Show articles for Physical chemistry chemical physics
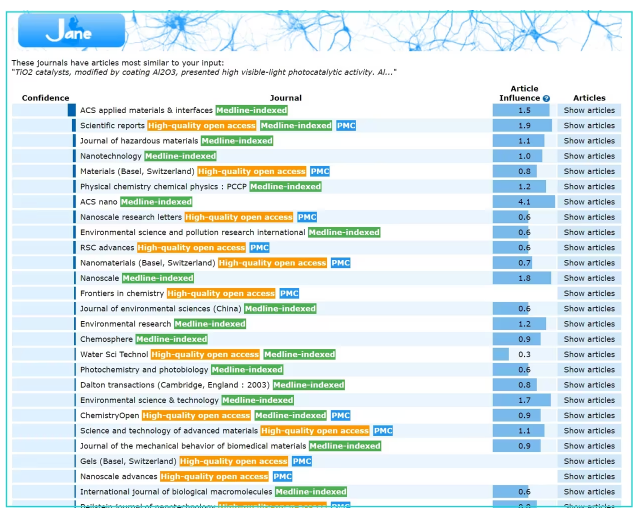Screen dimensions: 637x516 coord(589,186)
